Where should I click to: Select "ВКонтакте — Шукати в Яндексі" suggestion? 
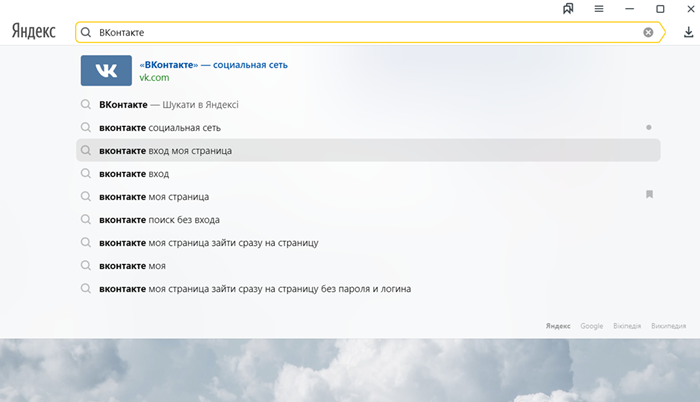[x=368, y=105]
